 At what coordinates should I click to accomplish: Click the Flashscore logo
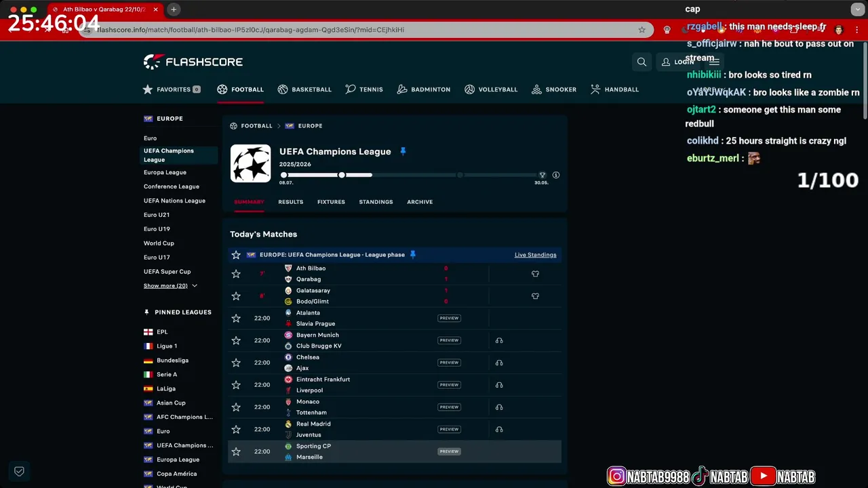pos(193,62)
